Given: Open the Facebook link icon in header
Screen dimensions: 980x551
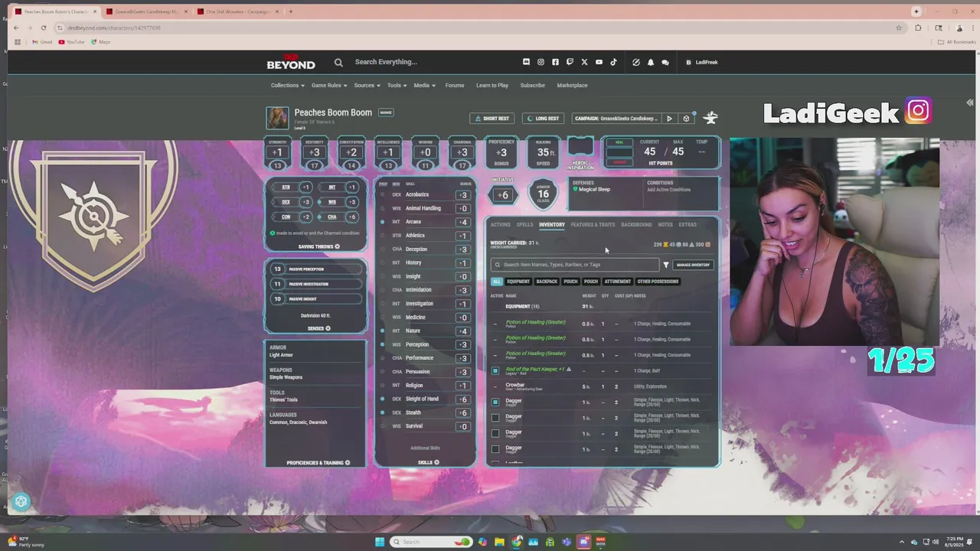Looking at the screenshot, I should coord(555,62).
